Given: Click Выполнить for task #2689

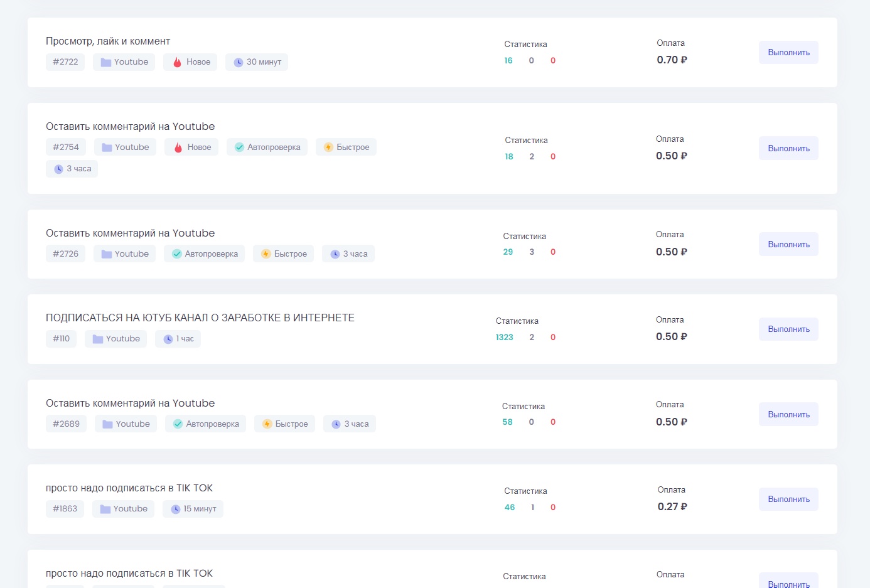Looking at the screenshot, I should click(788, 414).
